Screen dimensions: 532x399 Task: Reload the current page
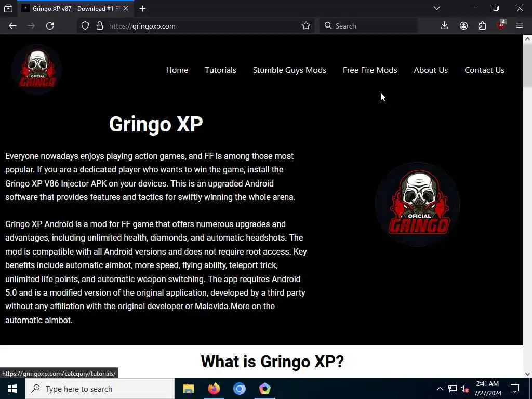(50, 26)
